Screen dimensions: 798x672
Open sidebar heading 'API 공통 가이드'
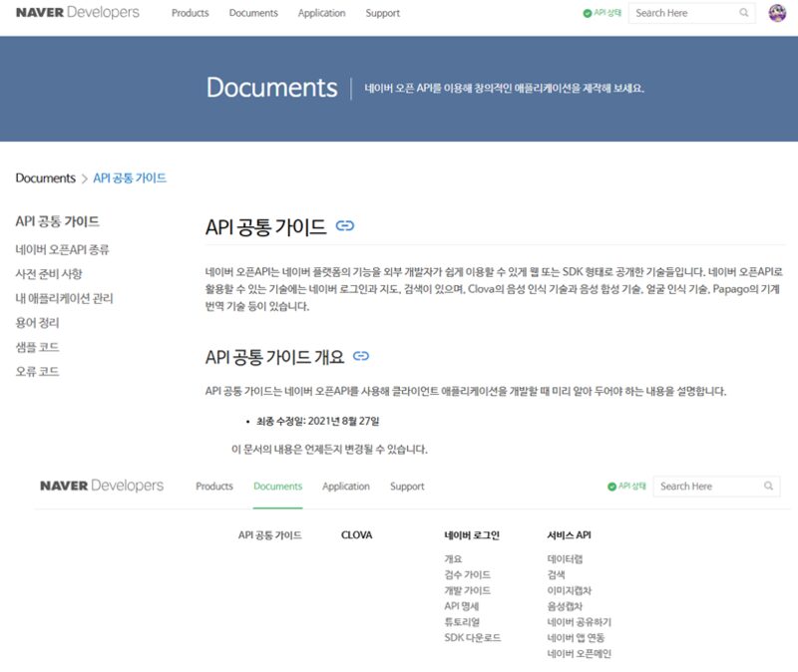click(57, 221)
